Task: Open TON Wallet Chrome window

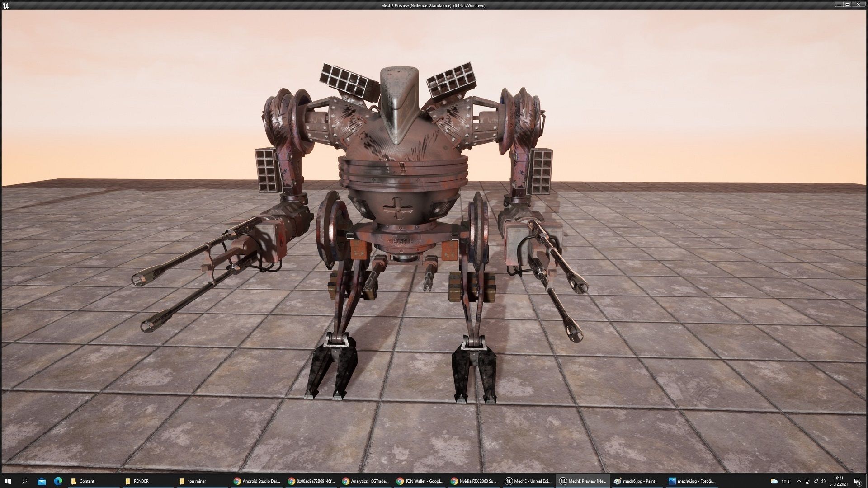Action: (420, 481)
